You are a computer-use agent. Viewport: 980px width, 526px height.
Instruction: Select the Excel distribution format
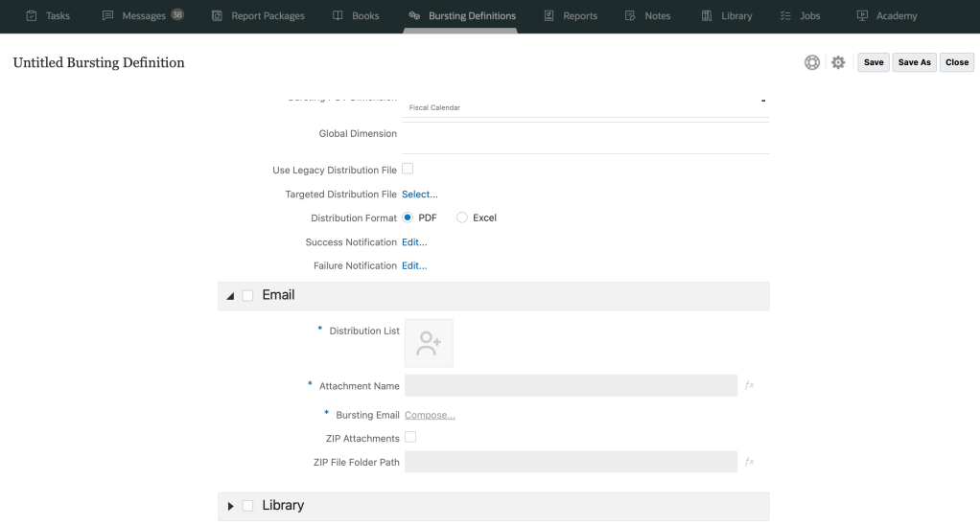tap(462, 217)
